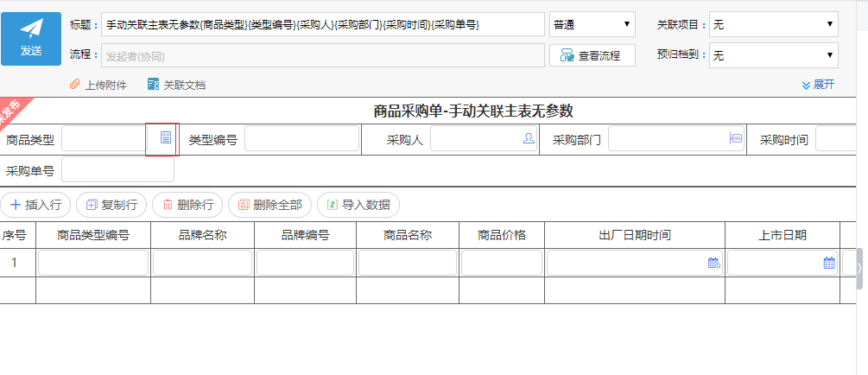Expand the right side panel arrow handle
868x375 pixels.
click(x=859, y=269)
